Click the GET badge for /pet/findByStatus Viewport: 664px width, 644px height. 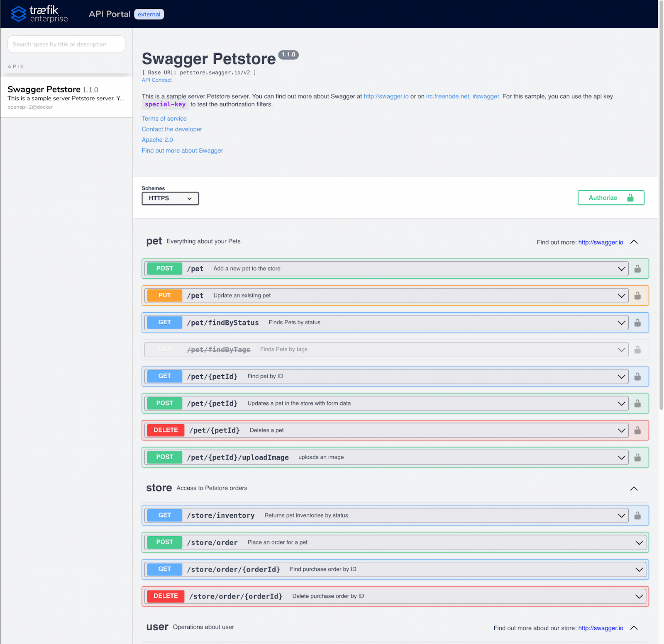pyautogui.click(x=164, y=323)
